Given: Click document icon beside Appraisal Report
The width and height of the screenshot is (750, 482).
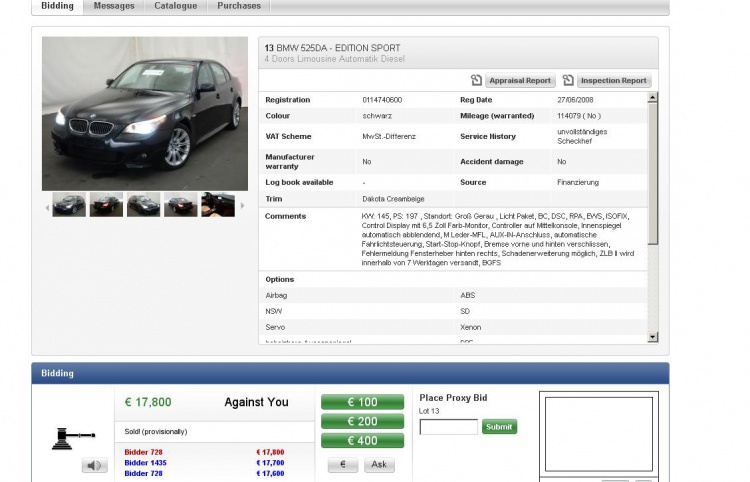Looking at the screenshot, I should pyautogui.click(x=476, y=80).
